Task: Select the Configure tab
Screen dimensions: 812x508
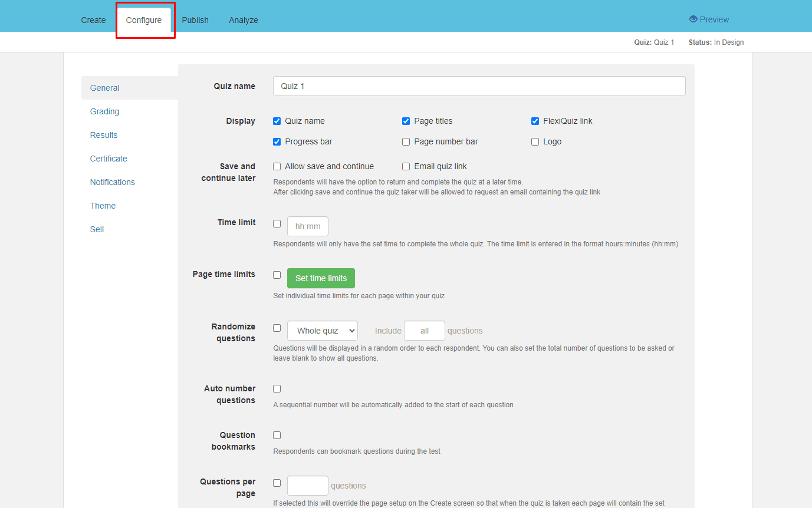Action: pyautogui.click(x=144, y=20)
